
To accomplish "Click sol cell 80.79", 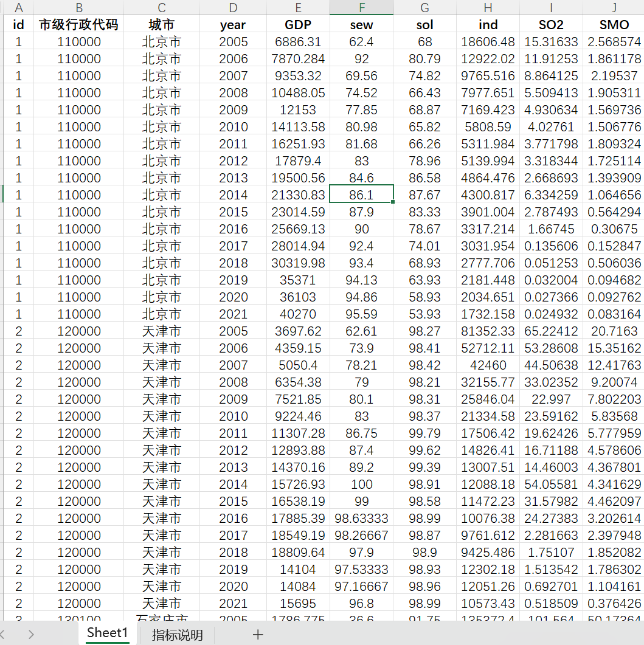I will pos(424,58).
